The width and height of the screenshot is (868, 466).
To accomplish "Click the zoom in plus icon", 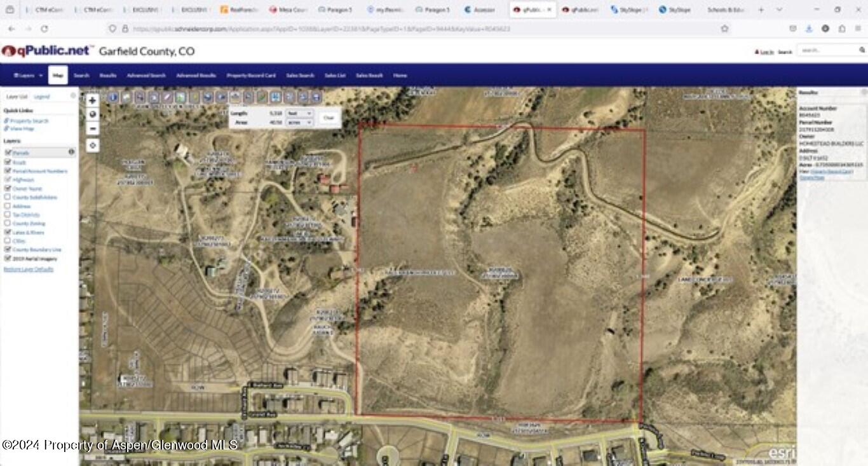I will (x=93, y=100).
